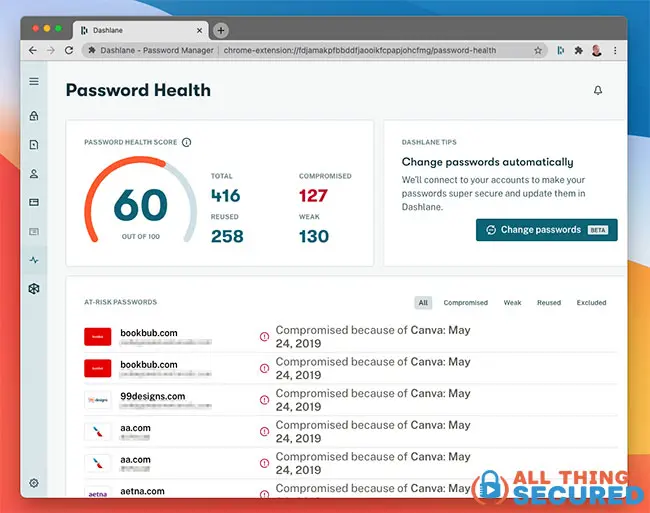Select the All filter tab
The image size is (650, 513).
423,302
